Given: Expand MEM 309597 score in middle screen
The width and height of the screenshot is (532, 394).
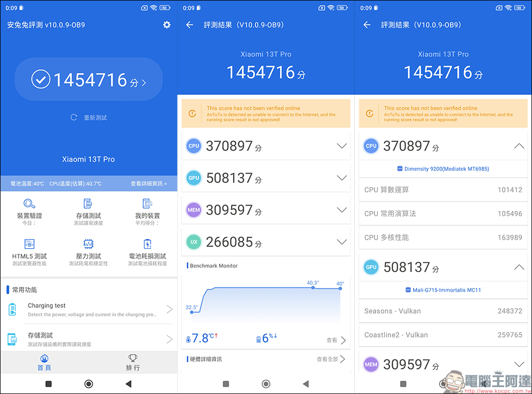Looking at the screenshot, I should coord(342,210).
